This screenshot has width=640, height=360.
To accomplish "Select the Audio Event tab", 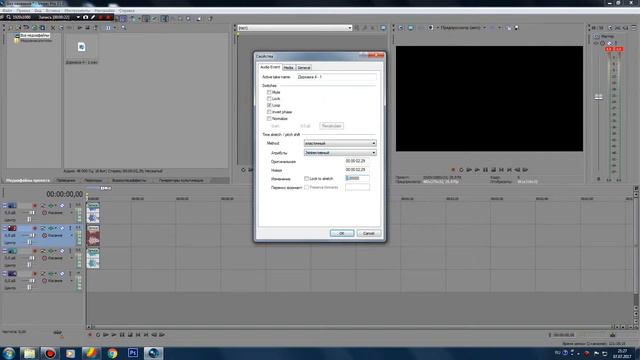I will tap(270, 67).
